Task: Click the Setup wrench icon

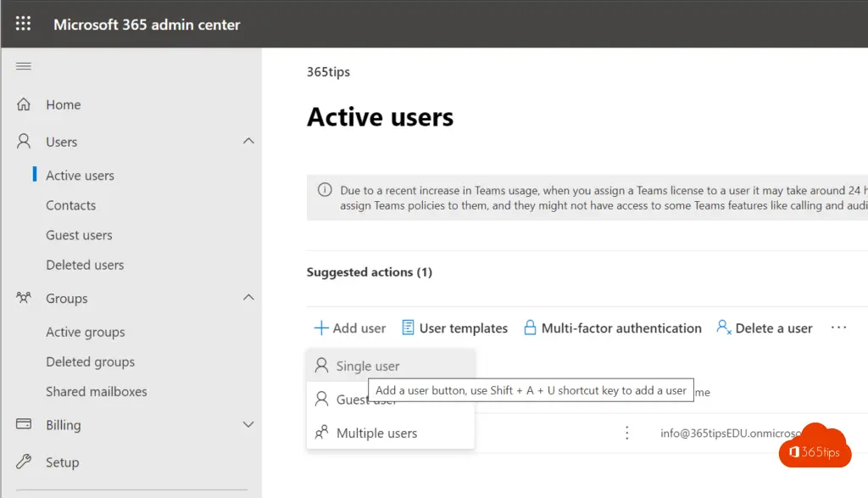Action: pos(24,462)
